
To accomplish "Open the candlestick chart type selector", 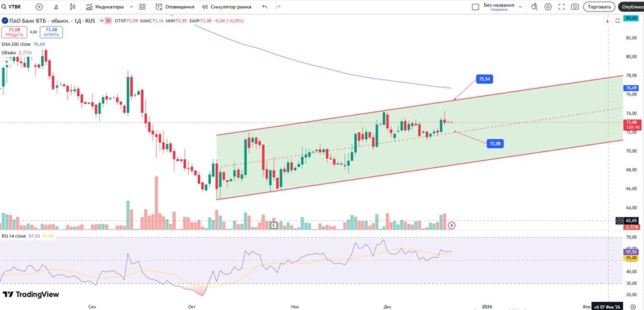I will (x=73, y=6).
